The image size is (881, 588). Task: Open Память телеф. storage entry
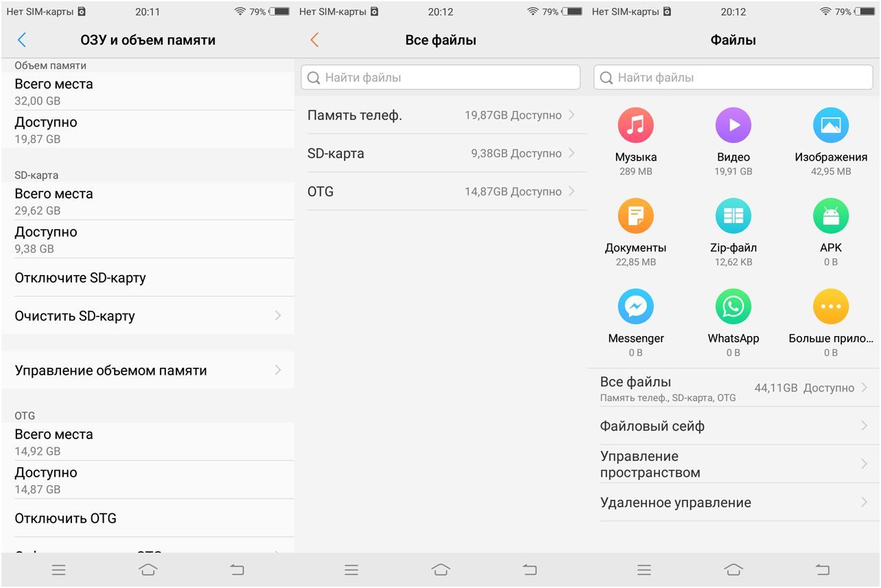(441, 115)
